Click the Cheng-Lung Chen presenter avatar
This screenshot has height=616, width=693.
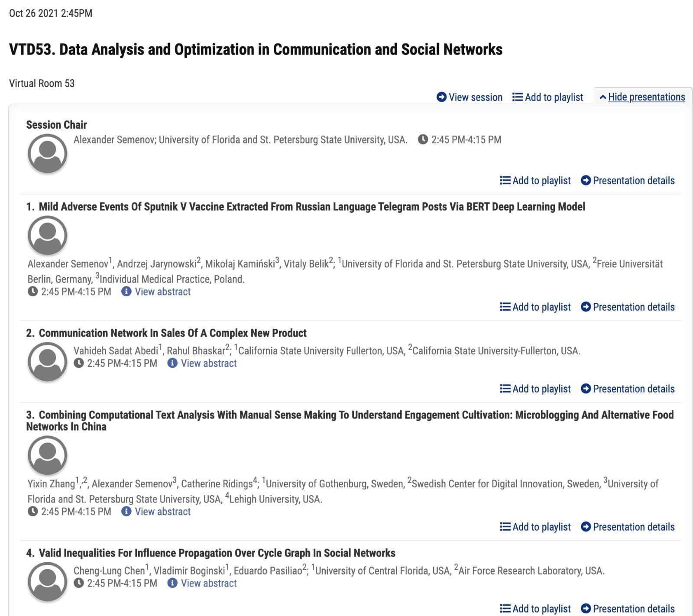click(x=48, y=582)
